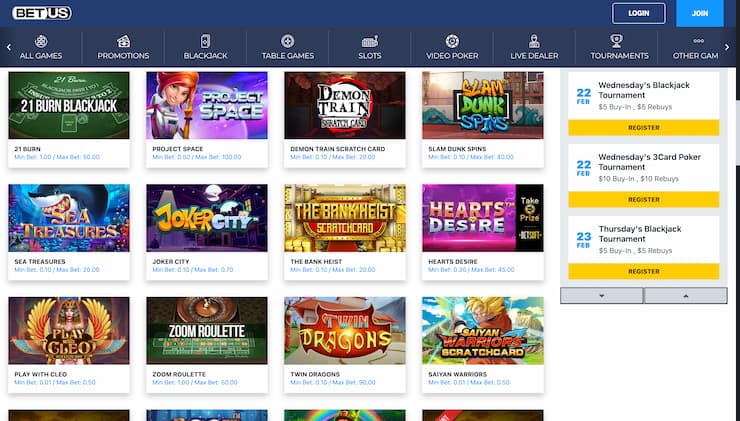
Task: Click the LOGIN button
Action: [639, 13]
